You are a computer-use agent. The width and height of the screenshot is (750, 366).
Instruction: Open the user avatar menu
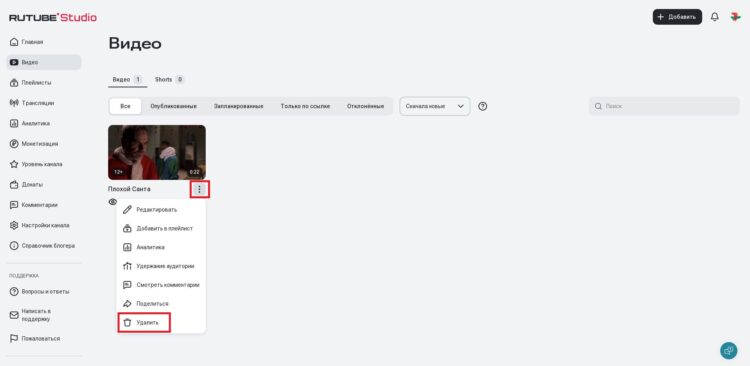735,17
